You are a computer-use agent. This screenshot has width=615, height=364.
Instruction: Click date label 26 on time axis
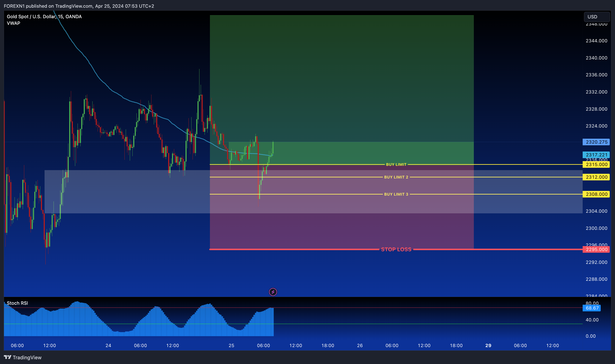pos(360,345)
